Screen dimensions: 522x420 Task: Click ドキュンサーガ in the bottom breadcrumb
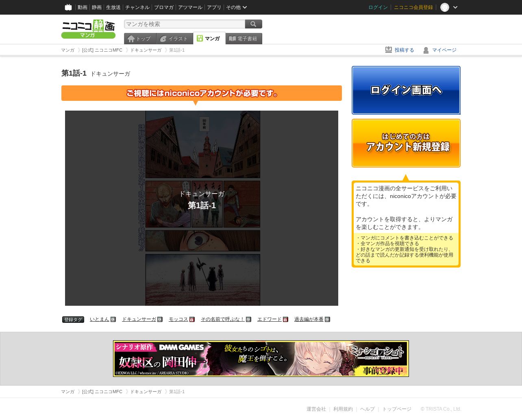tap(146, 392)
